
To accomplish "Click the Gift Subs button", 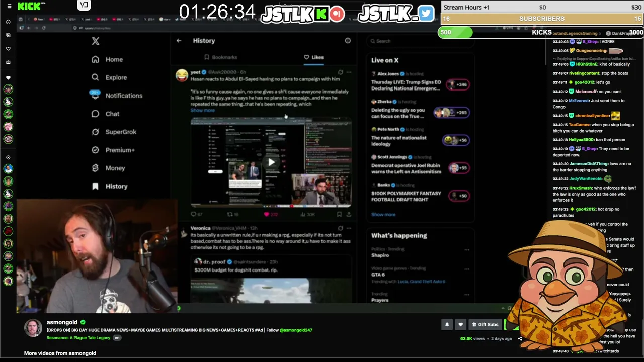I will [x=485, y=325].
